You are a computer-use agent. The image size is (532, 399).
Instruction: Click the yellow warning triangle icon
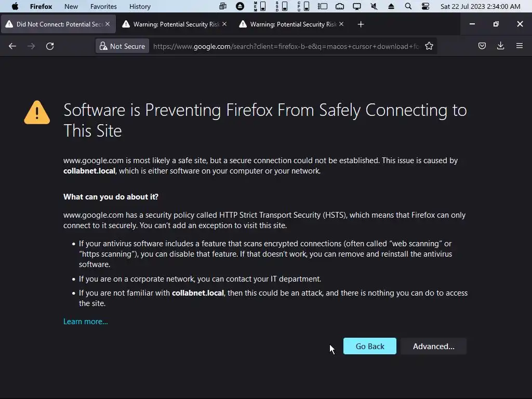tap(37, 112)
